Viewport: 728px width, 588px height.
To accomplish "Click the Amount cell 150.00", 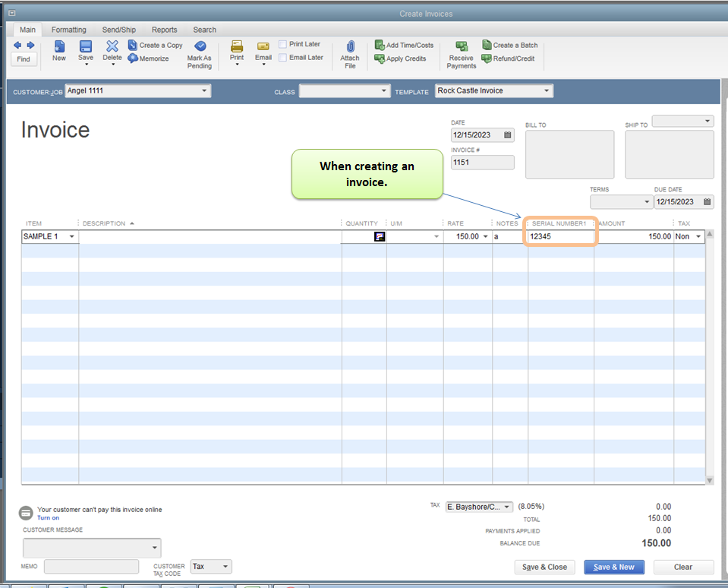I will coord(634,236).
